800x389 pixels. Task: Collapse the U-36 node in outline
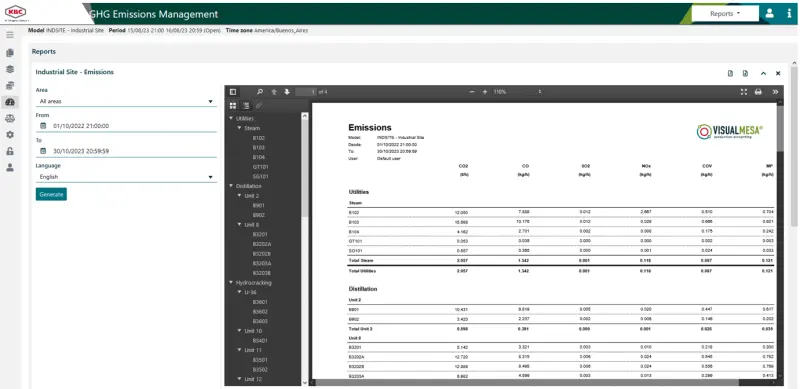coord(240,293)
